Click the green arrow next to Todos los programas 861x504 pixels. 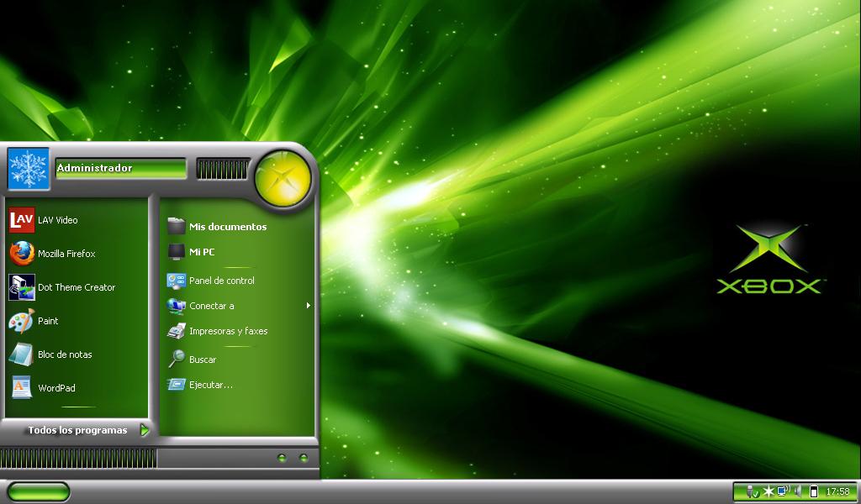pyautogui.click(x=144, y=430)
